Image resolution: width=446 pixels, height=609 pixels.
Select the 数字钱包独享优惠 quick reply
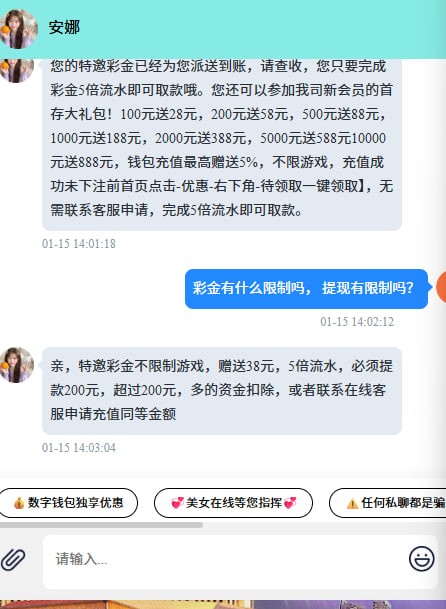tap(68, 503)
